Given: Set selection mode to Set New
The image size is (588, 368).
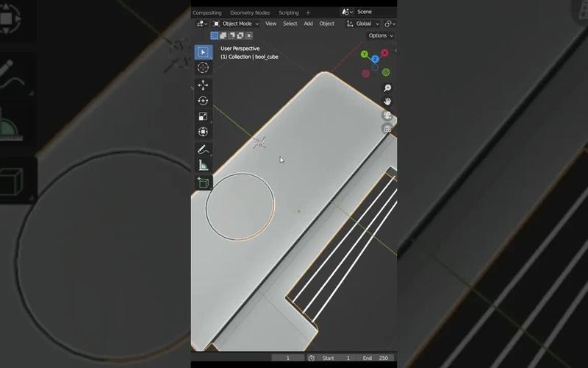Looking at the screenshot, I should (214, 35).
